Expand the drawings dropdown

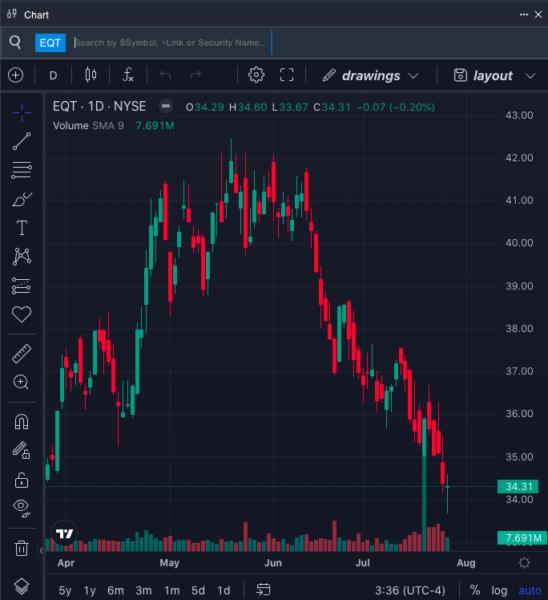[370, 75]
